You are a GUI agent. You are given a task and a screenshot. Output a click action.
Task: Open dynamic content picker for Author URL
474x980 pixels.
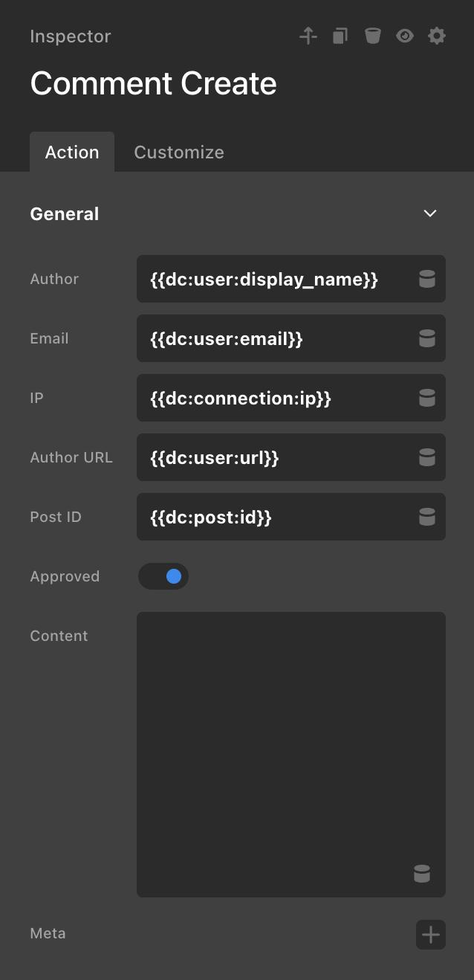tap(426, 457)
